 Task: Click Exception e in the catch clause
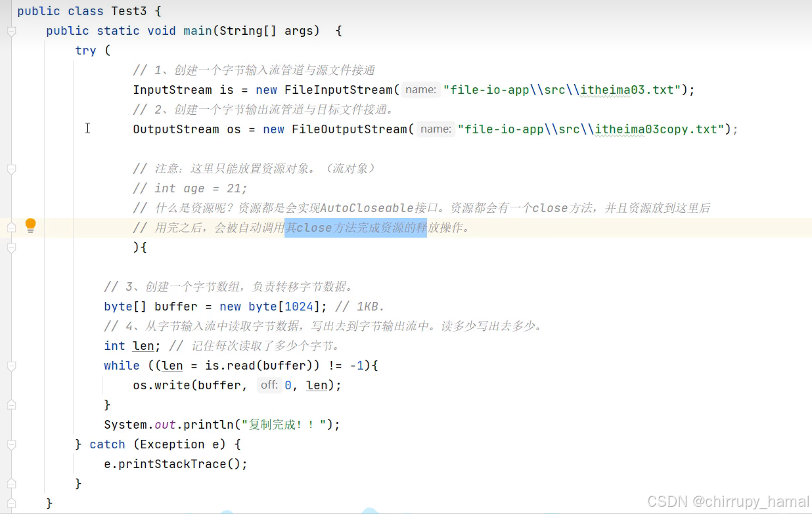(180, 444)
